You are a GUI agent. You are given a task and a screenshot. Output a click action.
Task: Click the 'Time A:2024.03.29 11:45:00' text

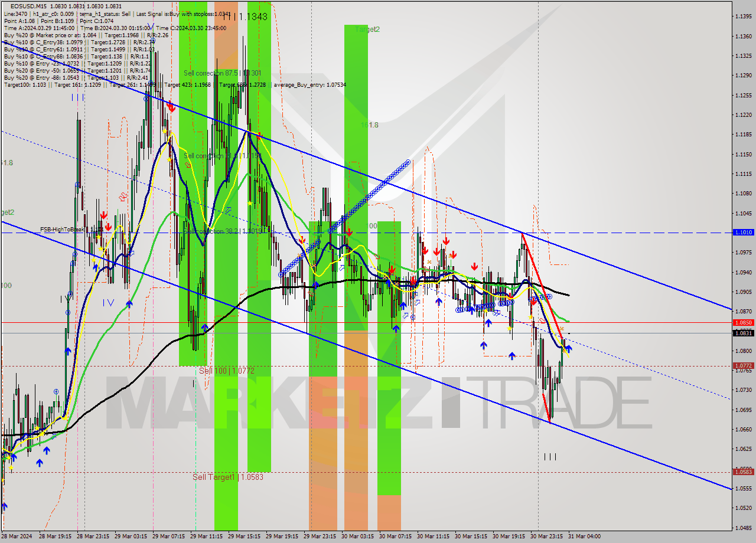pos(39,28)
